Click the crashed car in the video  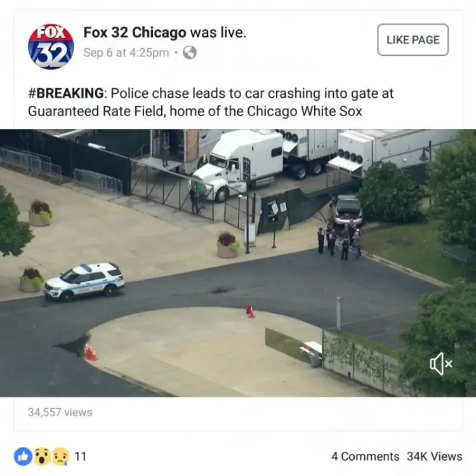pos(347,209)
